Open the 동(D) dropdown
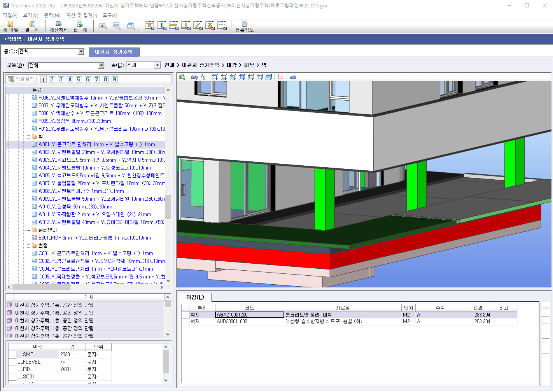The height and width of the screenshot is (392, 553). [x=81, y=52]
